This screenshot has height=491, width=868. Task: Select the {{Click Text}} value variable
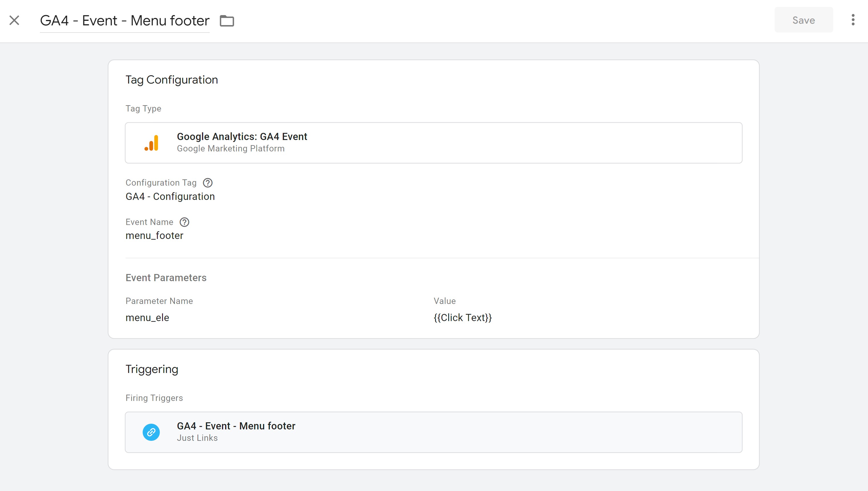click(463, 317)
